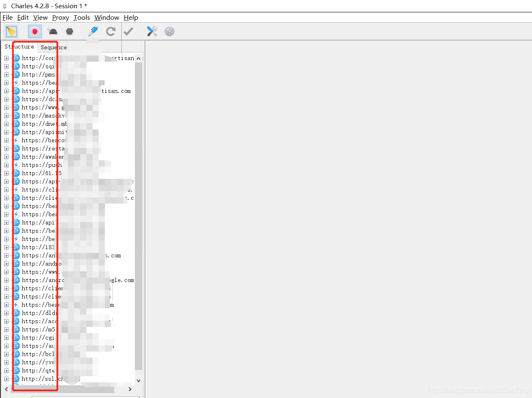
Task: Click the tree's scroll left arrow
Action: click(6, 389)
